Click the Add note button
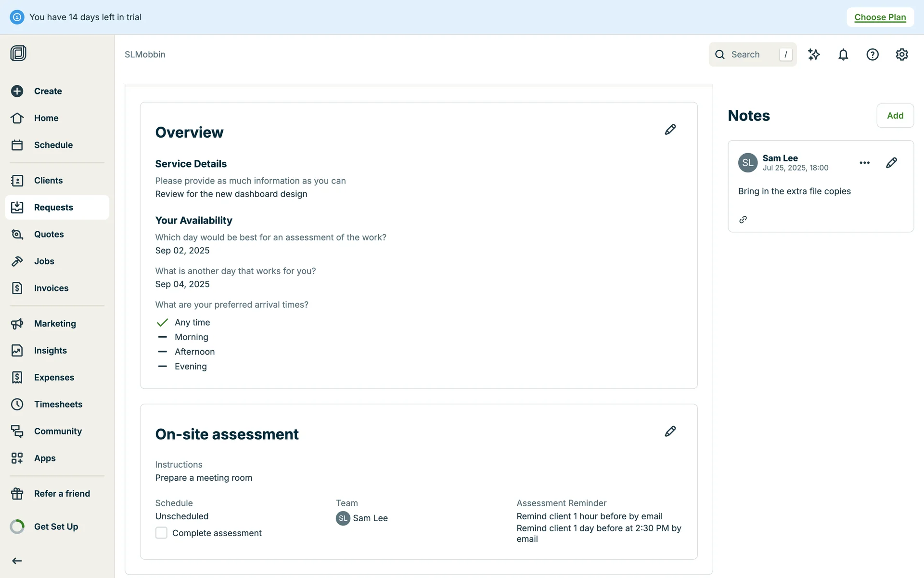The height and width of the screenshot is (578, 924). (895, 116)
